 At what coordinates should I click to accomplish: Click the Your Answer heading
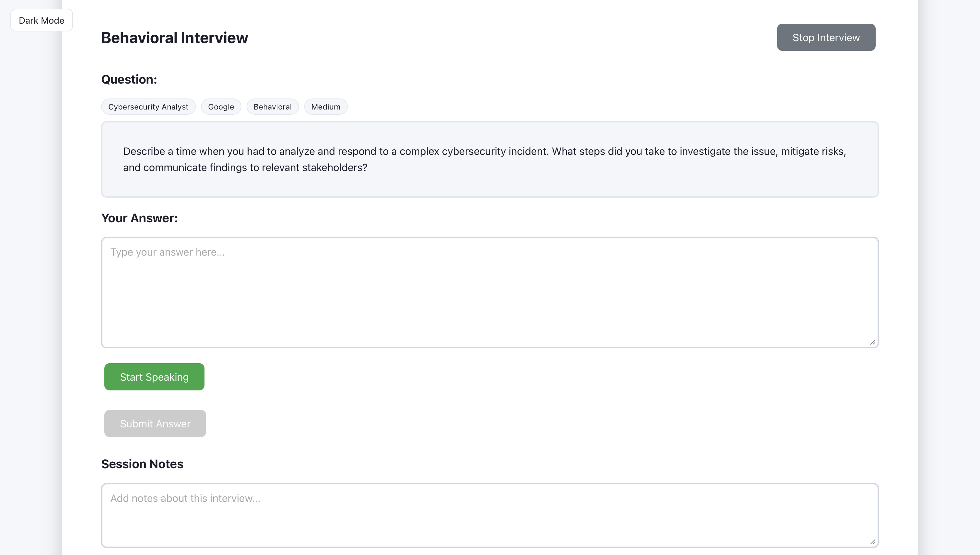coord(139,218)
